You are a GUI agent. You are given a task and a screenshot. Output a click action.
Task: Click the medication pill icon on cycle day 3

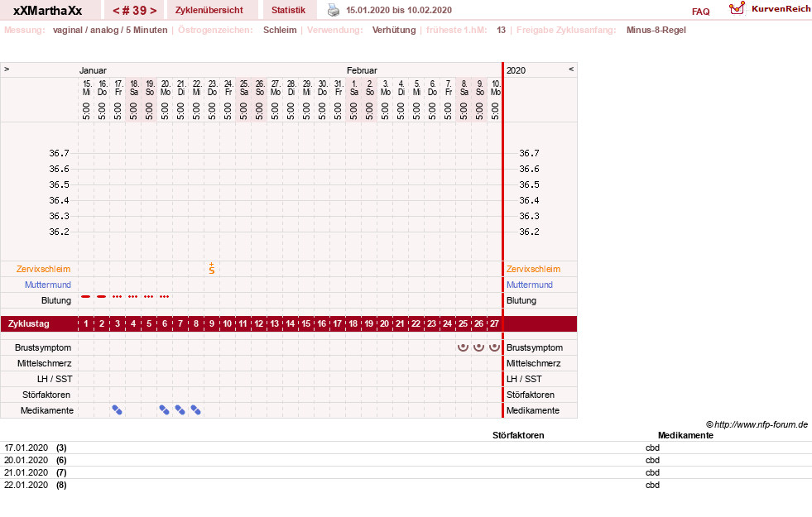117,409
